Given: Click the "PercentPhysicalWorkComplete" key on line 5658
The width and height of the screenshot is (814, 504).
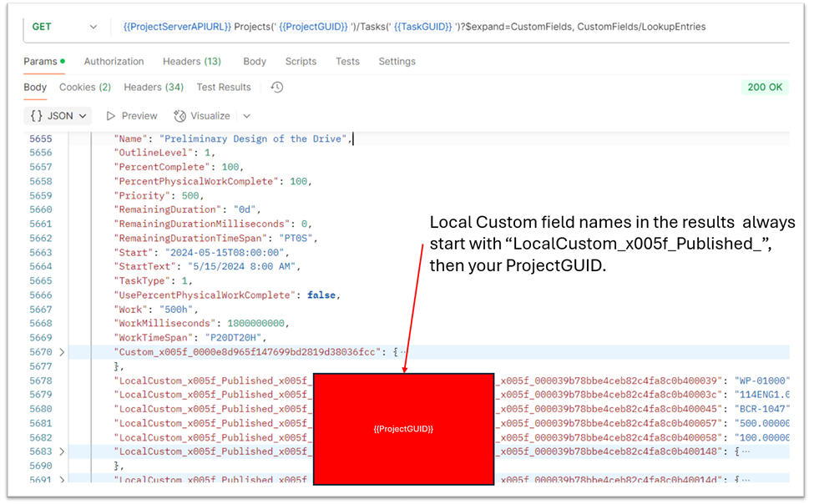Looking at the screenshot, I should tap(195, 181).
